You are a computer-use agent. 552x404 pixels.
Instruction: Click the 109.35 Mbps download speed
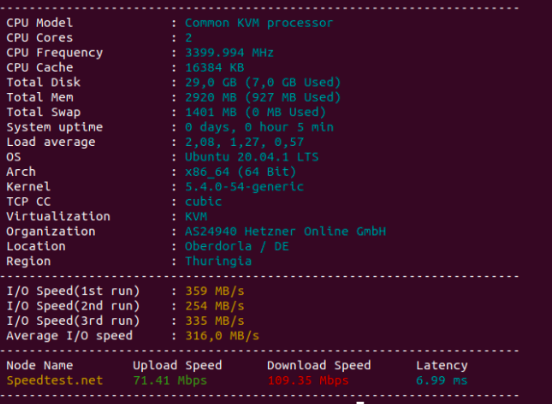click(308, 380)
